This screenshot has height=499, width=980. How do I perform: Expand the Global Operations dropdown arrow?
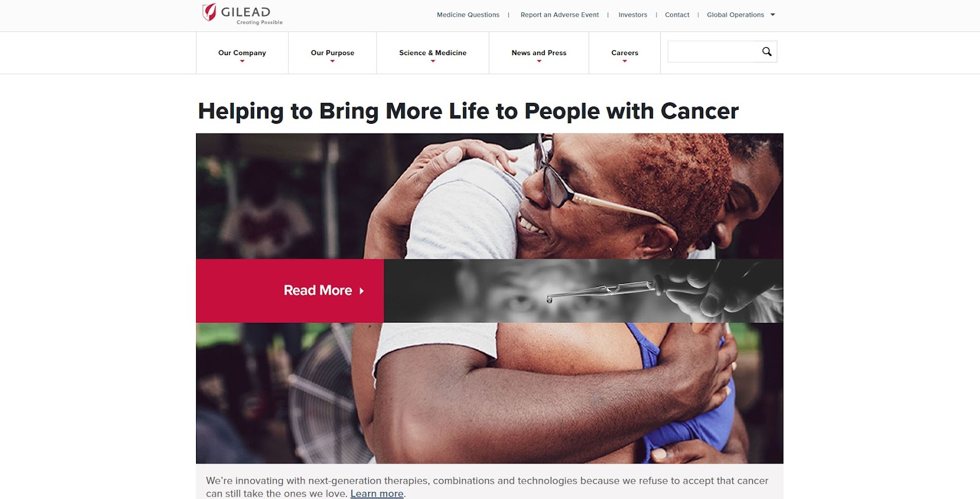[x=773, y=15]
